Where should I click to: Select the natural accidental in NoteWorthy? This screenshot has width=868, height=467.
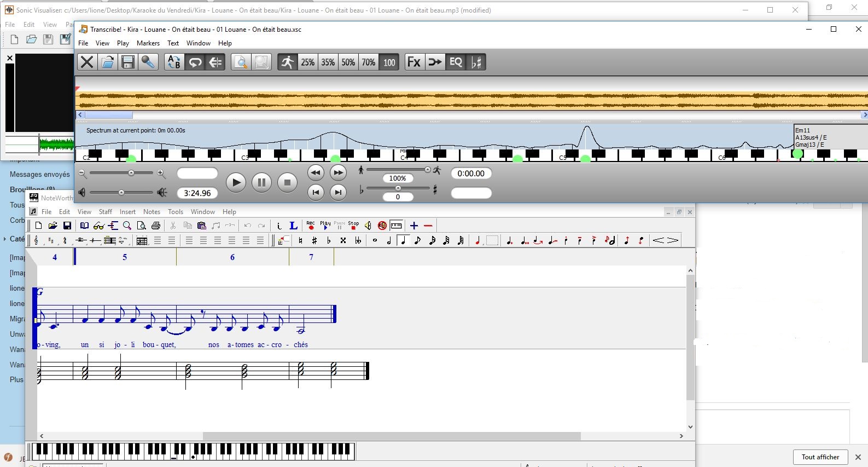(300, 240)
